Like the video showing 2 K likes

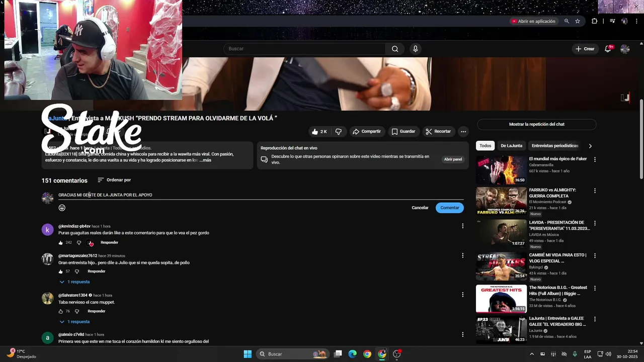319,131
